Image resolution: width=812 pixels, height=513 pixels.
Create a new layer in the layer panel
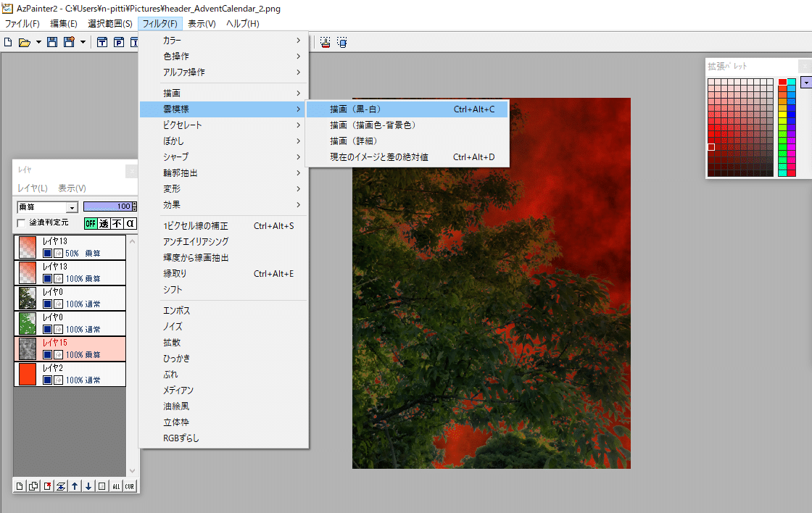(x=20, y=485)
